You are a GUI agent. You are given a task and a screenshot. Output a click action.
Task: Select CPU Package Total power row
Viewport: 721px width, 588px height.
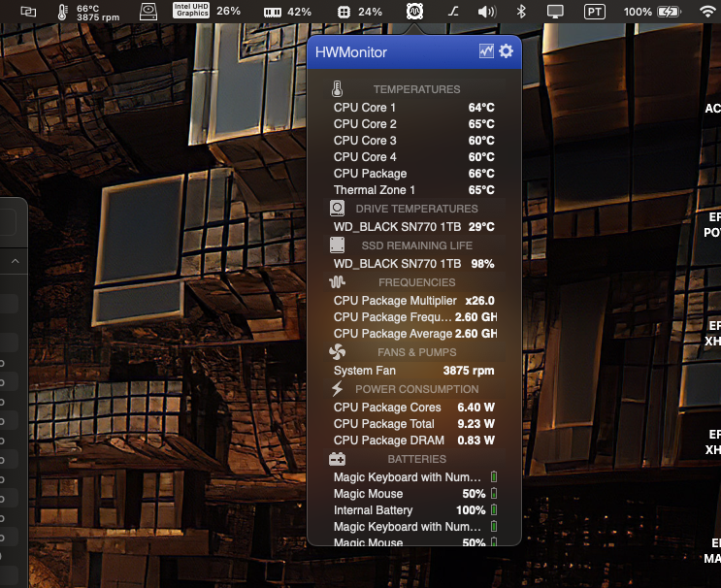pyautogui.click(x=413, y=423)
